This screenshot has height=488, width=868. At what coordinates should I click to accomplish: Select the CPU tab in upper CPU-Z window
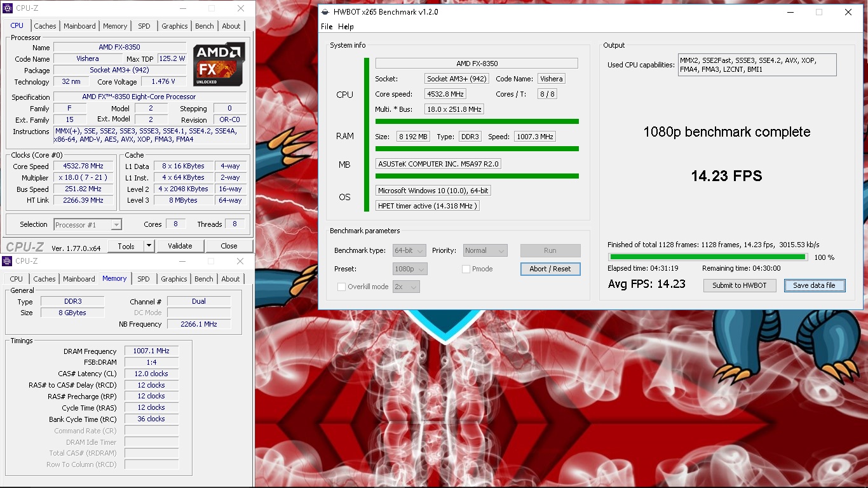coord(17,25)
